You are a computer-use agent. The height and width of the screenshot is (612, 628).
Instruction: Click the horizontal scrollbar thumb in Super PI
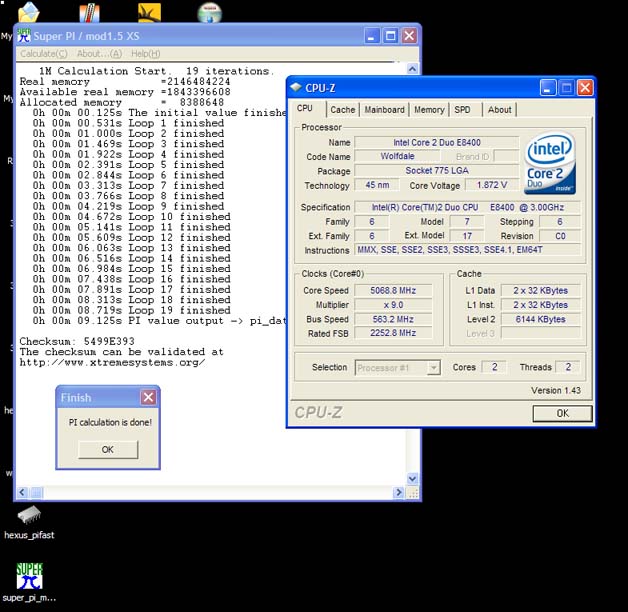pyautogui.click(x=36, y=492)
